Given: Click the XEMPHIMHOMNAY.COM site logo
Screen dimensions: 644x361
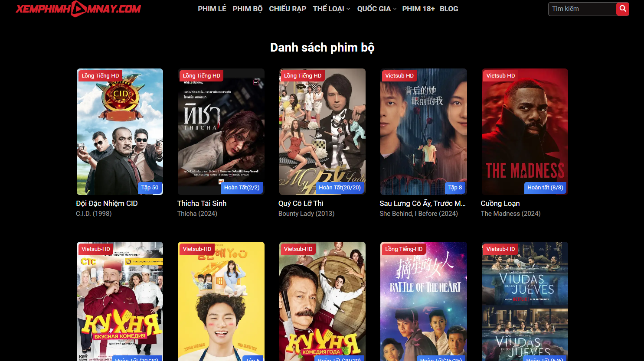Looking at the screenshot, I should click(x=78, y=9).
